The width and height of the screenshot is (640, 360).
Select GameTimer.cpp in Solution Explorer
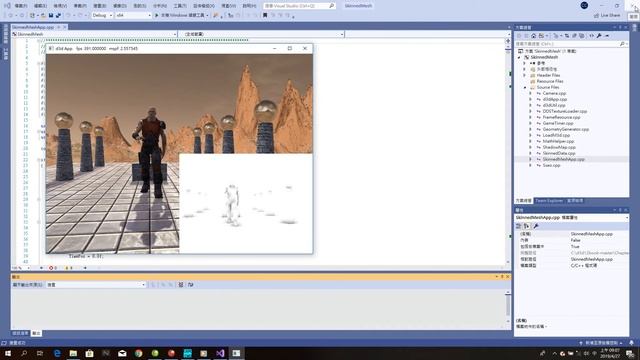(x=558, y=123)
